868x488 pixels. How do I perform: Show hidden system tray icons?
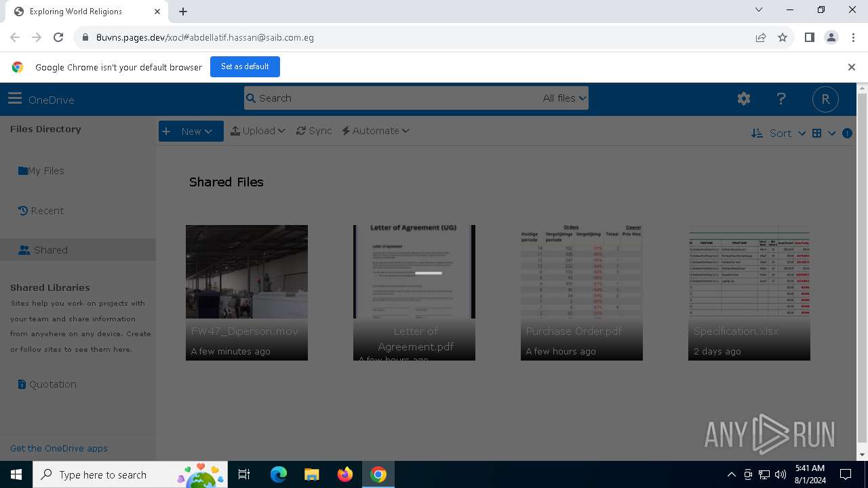click(731, 474)
